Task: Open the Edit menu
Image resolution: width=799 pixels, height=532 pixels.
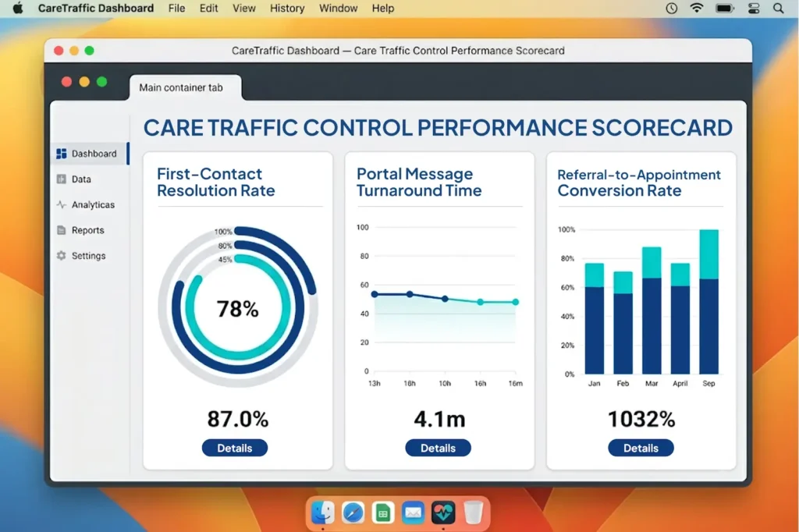Action: point(208,8)
